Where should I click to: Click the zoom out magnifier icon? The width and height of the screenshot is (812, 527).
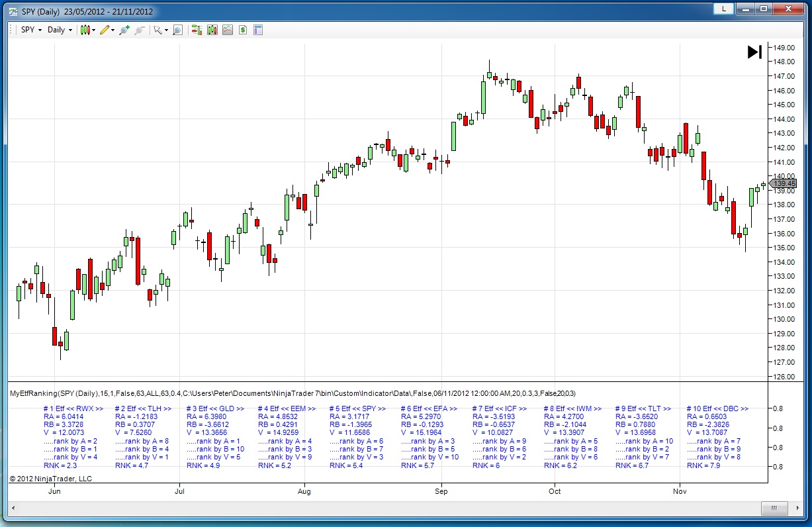140,30
